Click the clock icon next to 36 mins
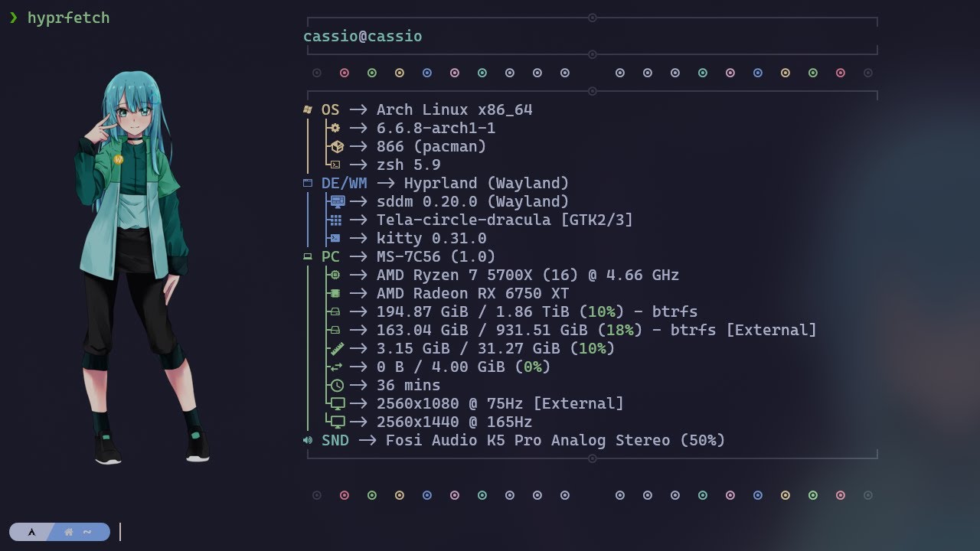 337,385
